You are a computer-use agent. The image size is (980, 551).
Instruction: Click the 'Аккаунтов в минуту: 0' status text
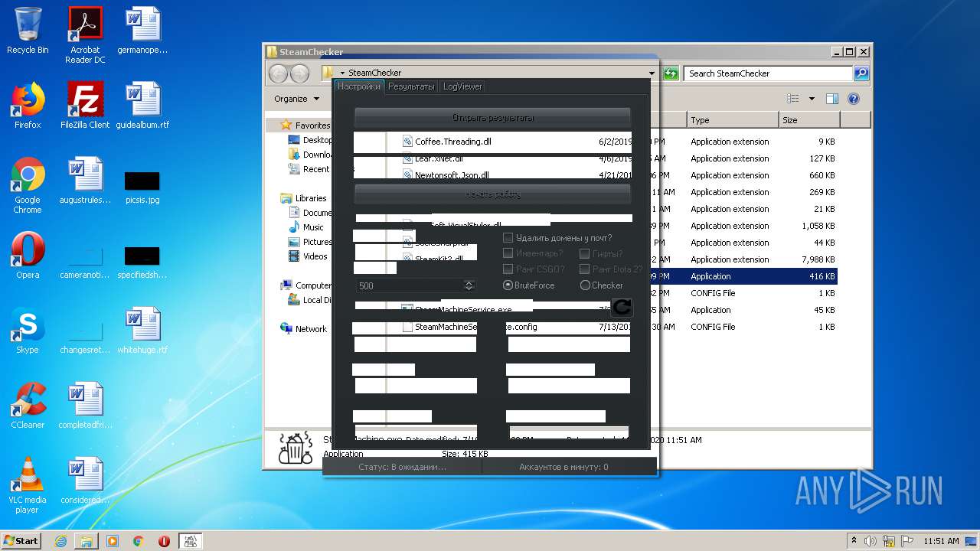click(x=563, y=467)
